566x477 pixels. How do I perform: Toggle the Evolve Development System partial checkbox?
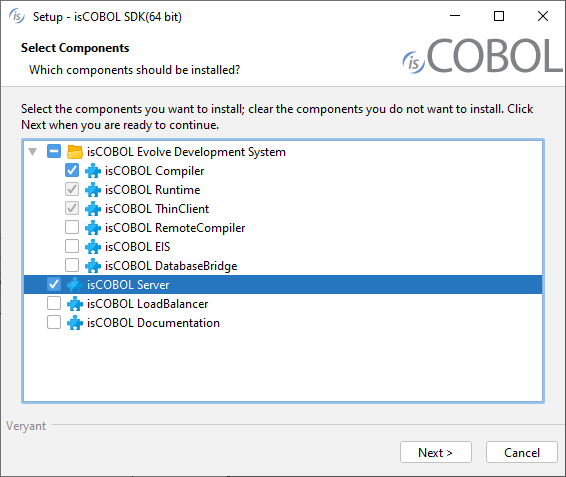[54, 151]
